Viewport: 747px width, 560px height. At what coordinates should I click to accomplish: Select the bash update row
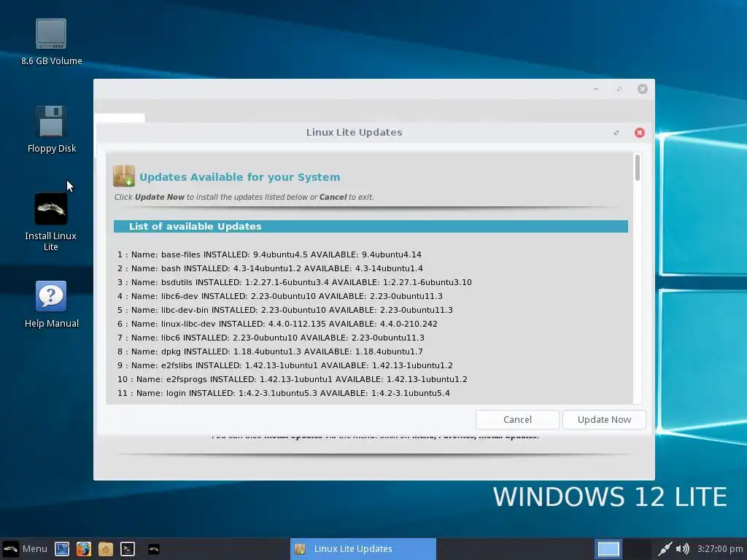point(270,268)
